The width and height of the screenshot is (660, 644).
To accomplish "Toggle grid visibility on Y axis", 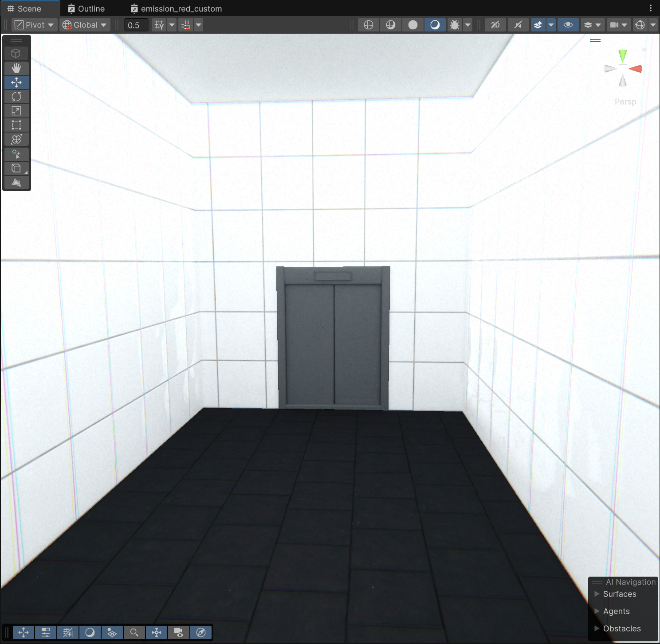I will 159,25.
